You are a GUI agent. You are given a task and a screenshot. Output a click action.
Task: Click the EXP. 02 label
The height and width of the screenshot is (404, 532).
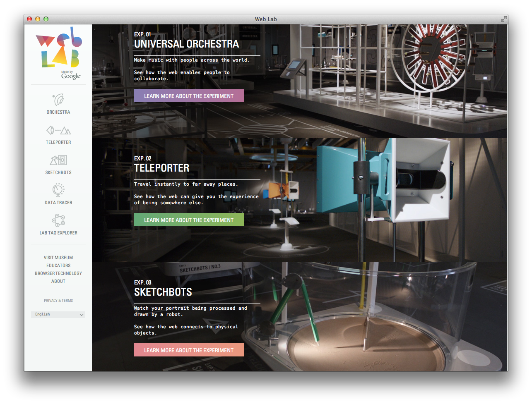(143, 158)
